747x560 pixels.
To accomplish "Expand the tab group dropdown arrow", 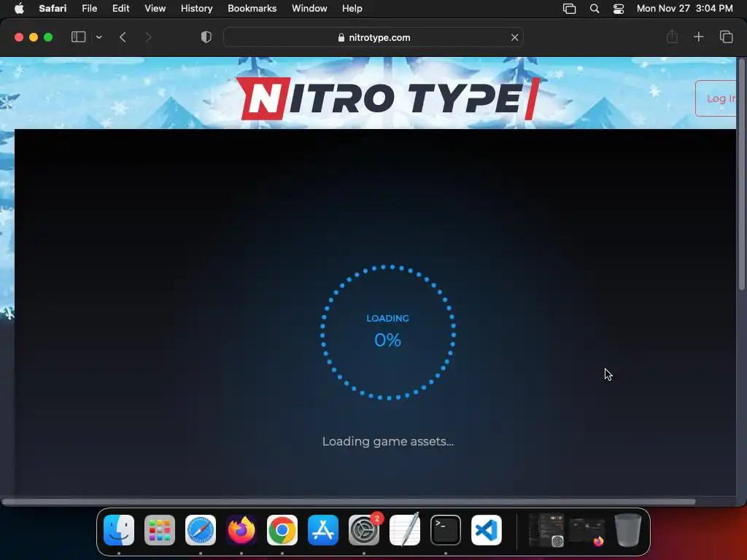I will [x=98, y=37].
